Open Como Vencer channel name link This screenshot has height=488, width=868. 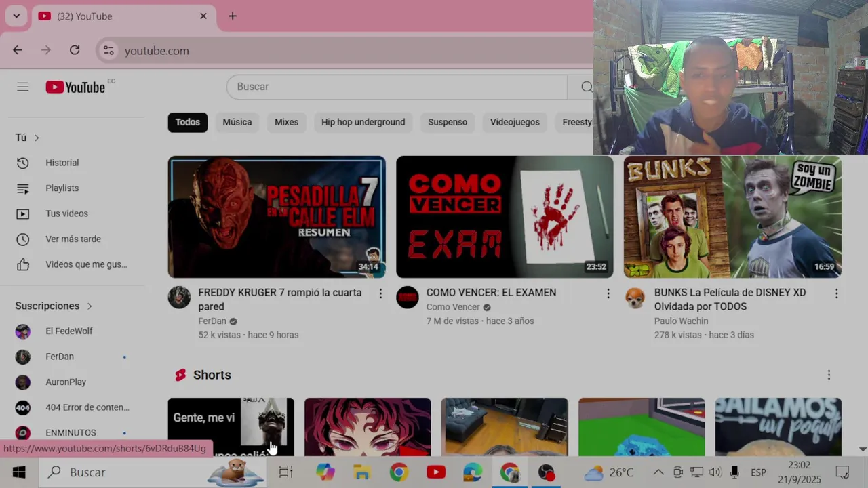453,307
